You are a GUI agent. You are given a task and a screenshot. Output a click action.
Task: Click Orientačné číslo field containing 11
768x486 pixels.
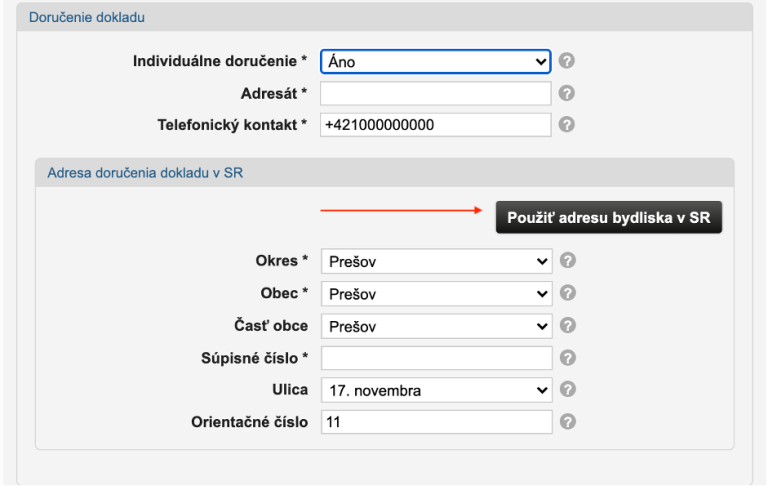436,422
